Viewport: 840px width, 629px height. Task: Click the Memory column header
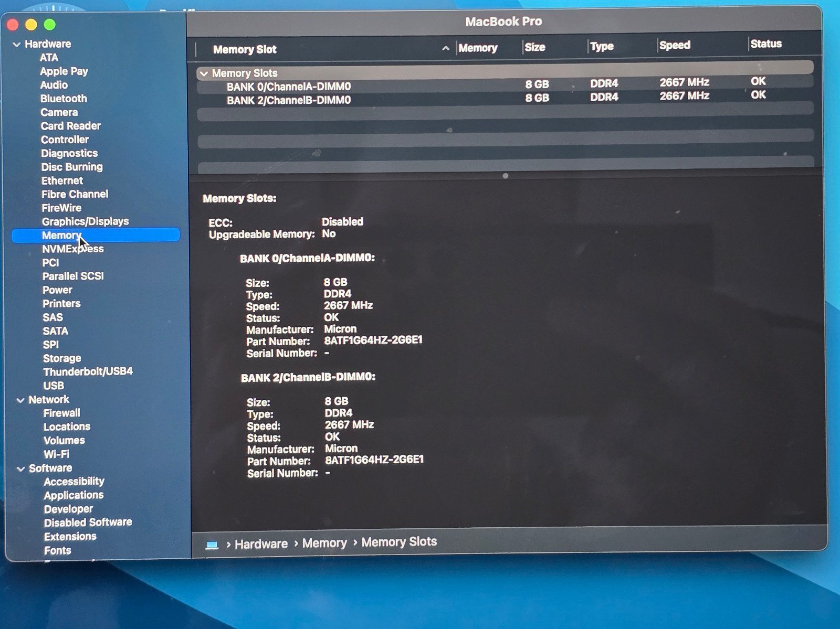click(478, 48)
